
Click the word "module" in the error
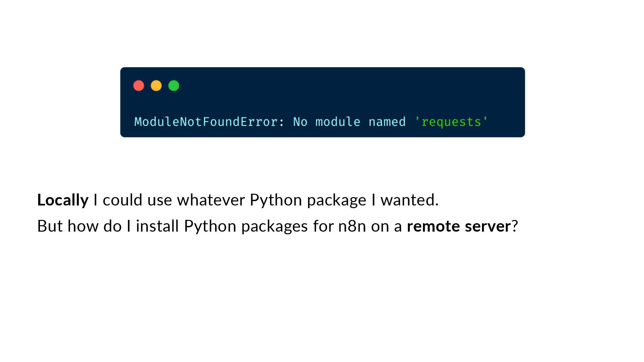coord(338,122)
